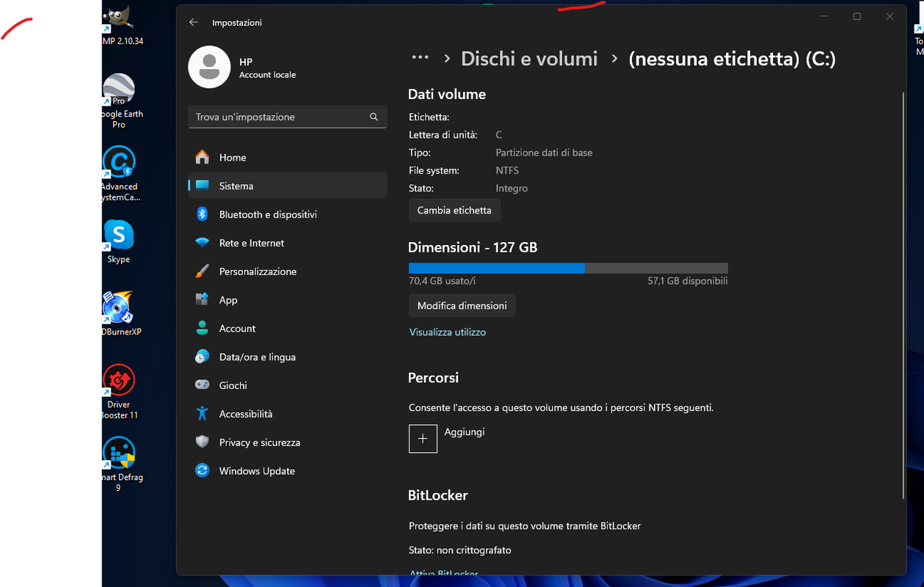Click the HP Account locale name
This screenshot has width=924, height=587.
click(x=267, y=68)
